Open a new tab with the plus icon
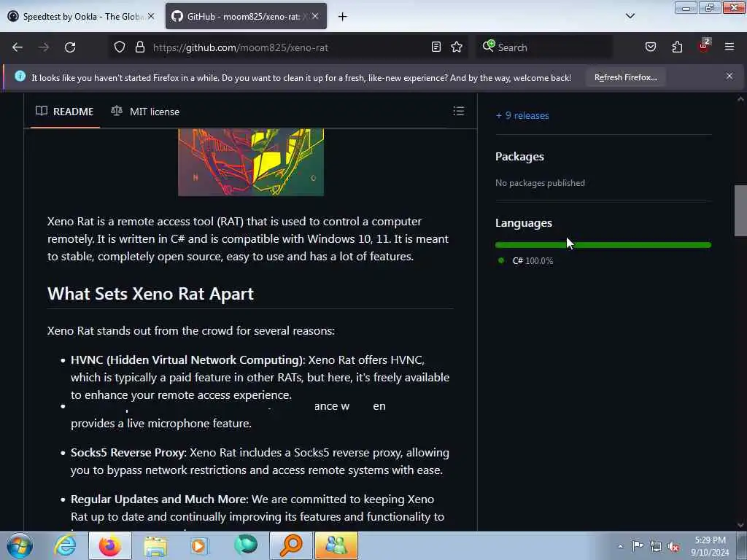The image size is (747, 560). click(x=342, y=17)
